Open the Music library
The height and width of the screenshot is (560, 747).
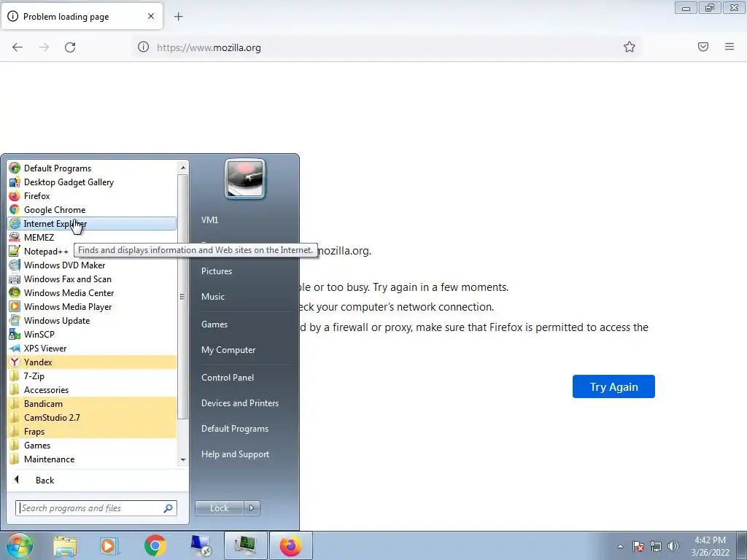point(213,297)
